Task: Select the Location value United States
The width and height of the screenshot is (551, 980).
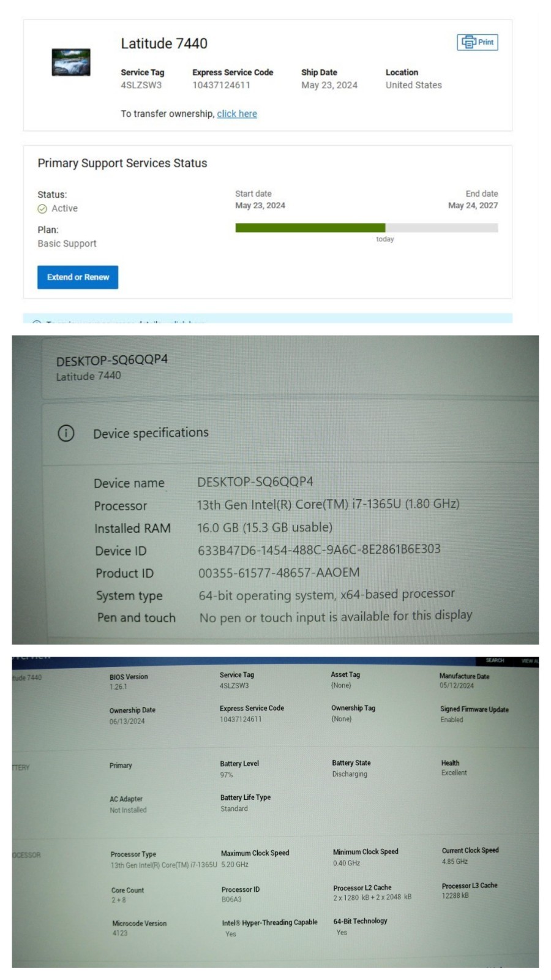Action: (413, 85)
